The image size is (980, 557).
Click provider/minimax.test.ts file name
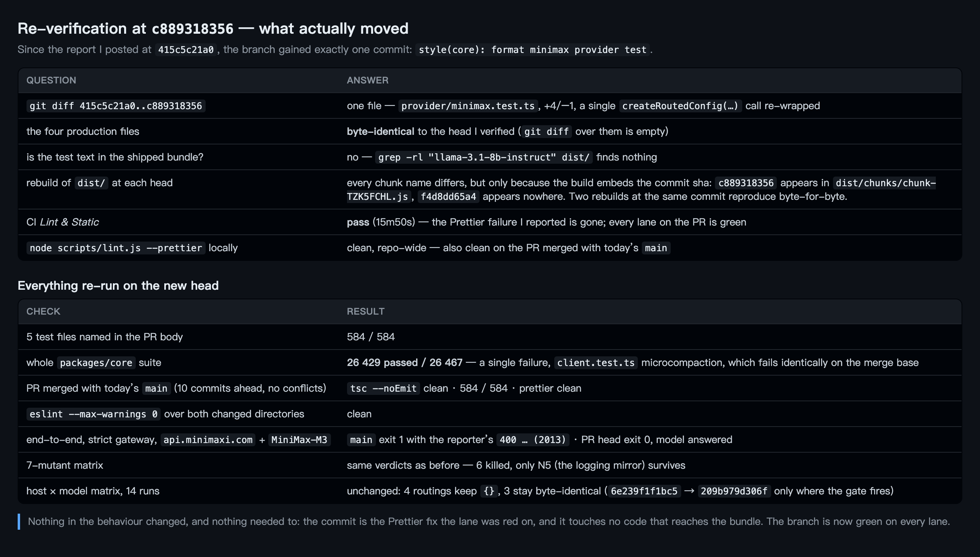[x=468, y=106]
